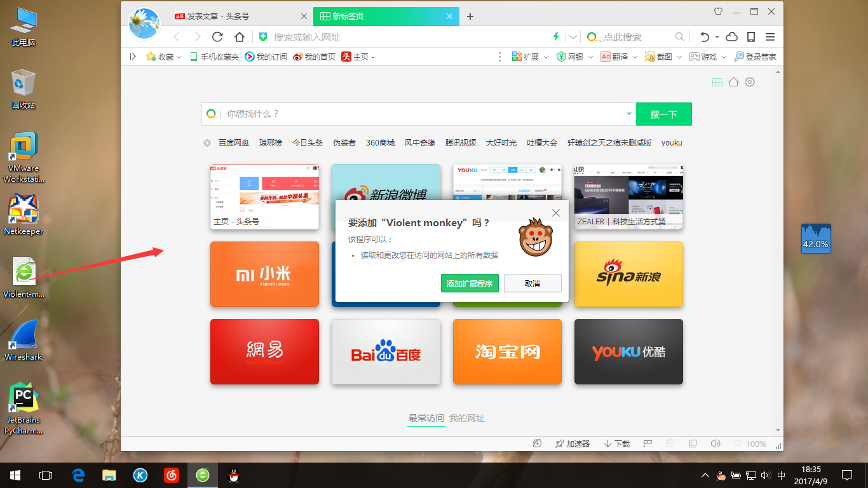Click the house icon on the new tab page
Viewport: 868px width, 488px height.
[733, 82]
